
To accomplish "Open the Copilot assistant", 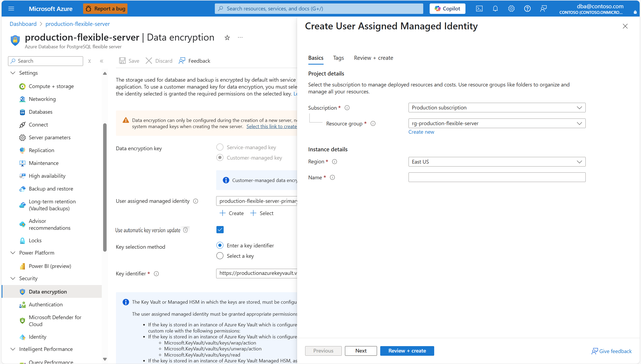I will [447, 8].
